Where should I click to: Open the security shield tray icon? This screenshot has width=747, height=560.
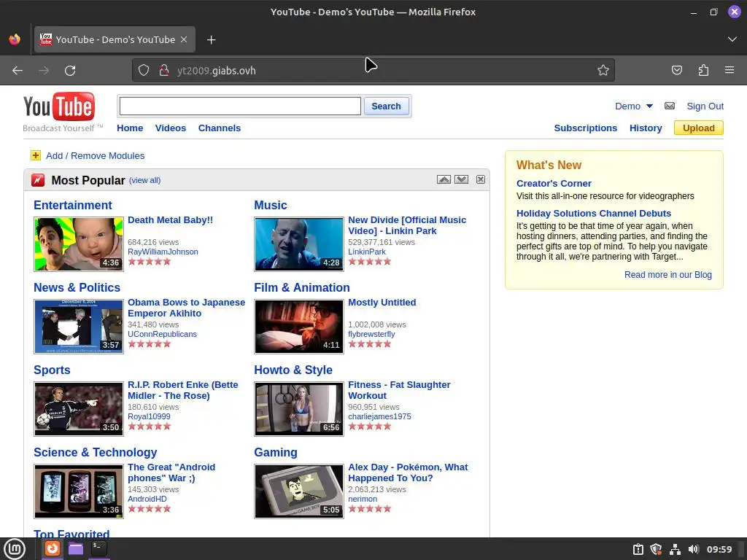[x=657, y=549]
